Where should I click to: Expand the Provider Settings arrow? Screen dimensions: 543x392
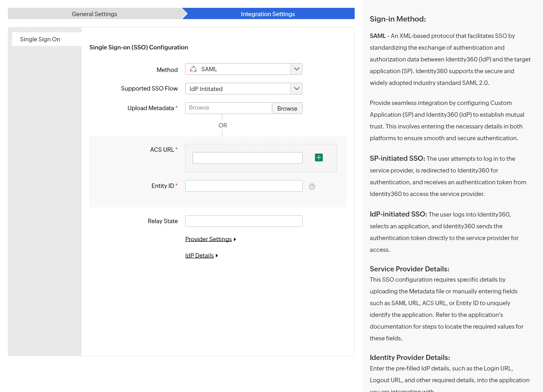coord(235,239)
